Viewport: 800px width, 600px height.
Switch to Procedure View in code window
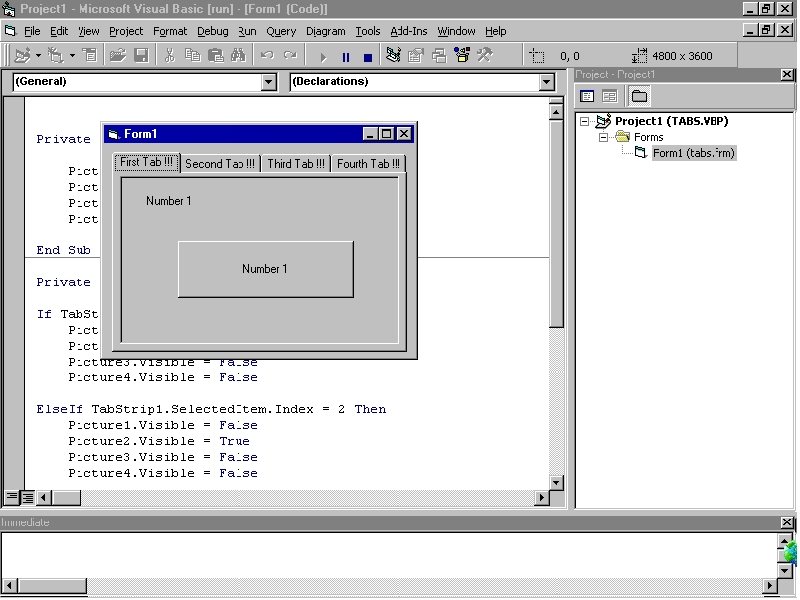[x=12, y=497]
